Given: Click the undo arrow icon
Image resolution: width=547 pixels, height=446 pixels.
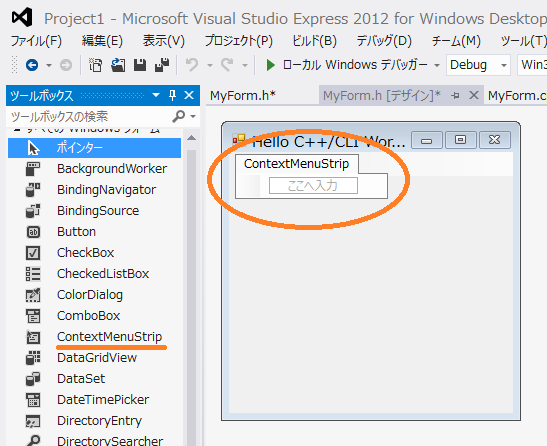Looking at the screenshot, I should click(x=192, y=65).
